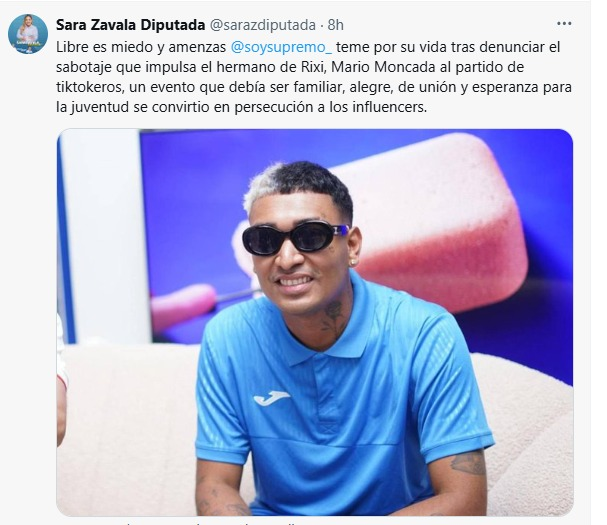607x525 pixels.
Task: Click the white Joma logo on the blue shirt
Action: coord(271,398)
